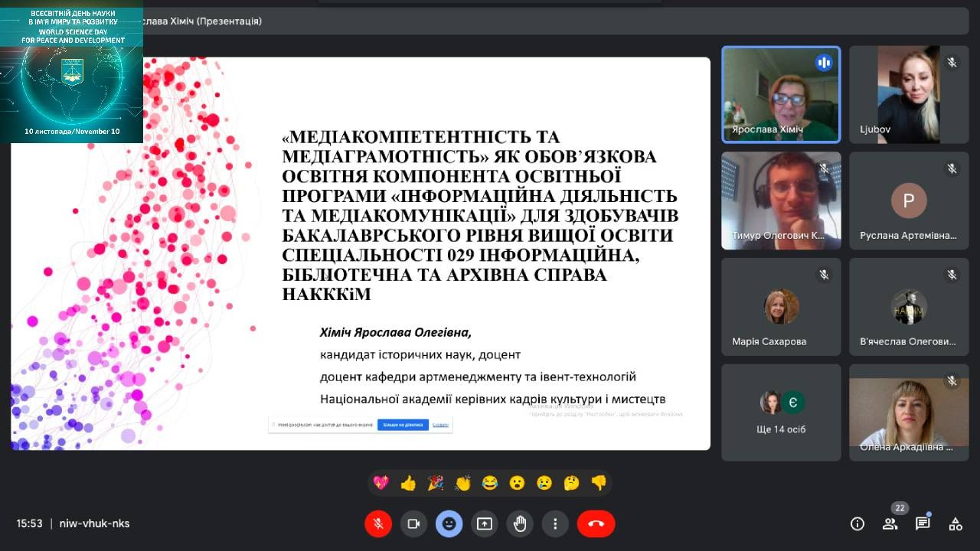Open the Activities panel
This screenshot has width=980, height=551.
click(x=955, y=523)
